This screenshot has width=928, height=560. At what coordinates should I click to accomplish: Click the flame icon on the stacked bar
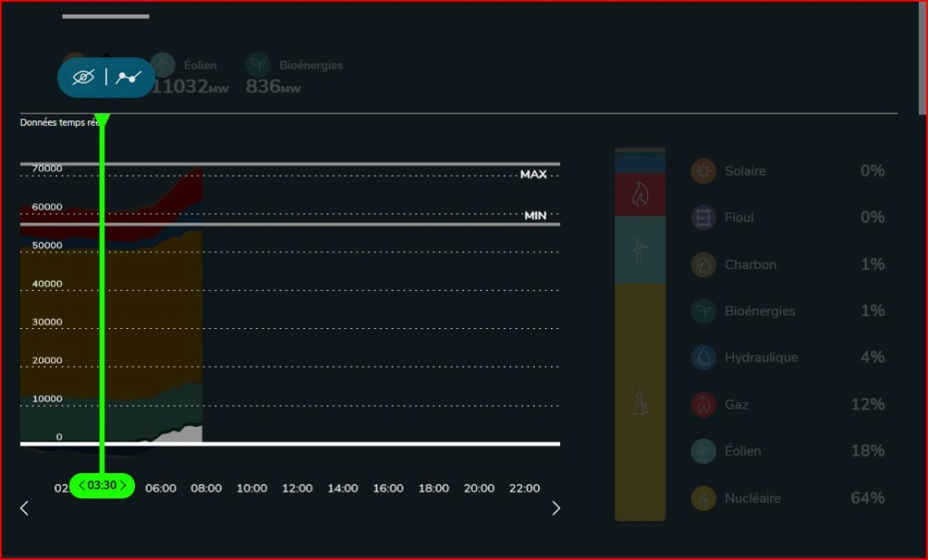tap(640, 194)
